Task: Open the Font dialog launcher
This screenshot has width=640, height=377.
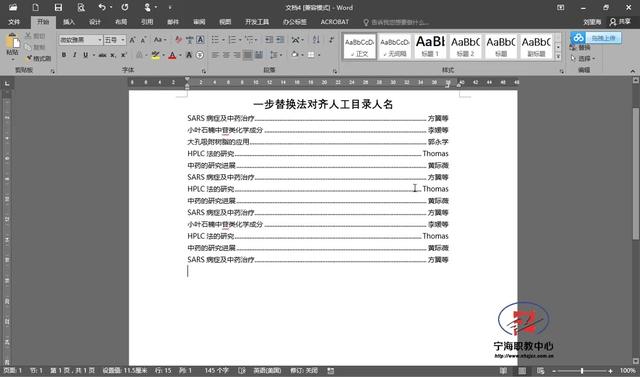Action: click(203, 71)
